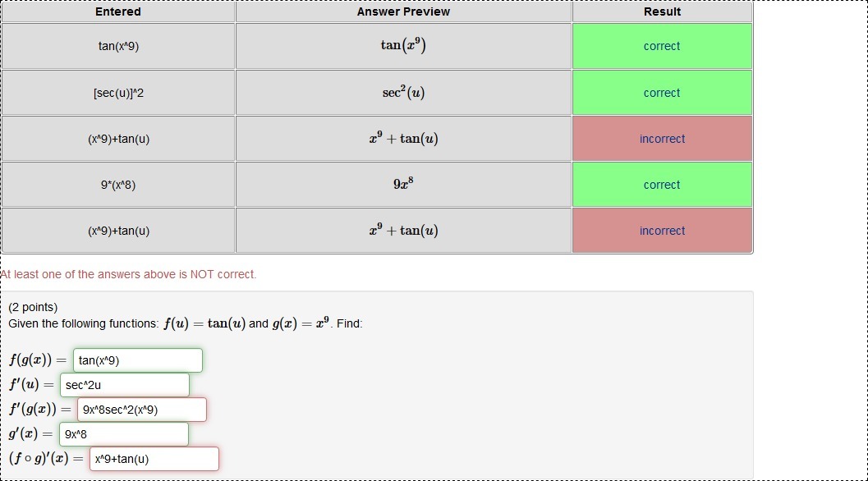Click the 'Result' column header
Viewport: 868px width, 481px height.
coord(662,11)
